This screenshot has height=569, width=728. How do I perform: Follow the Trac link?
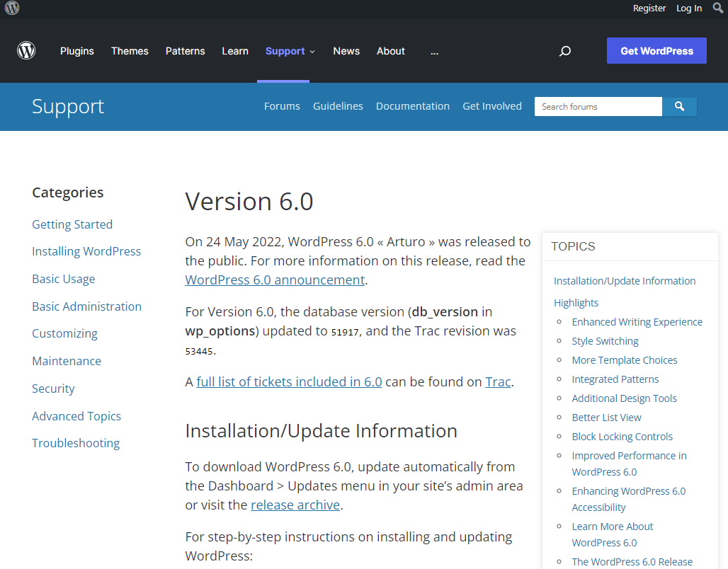498,381
